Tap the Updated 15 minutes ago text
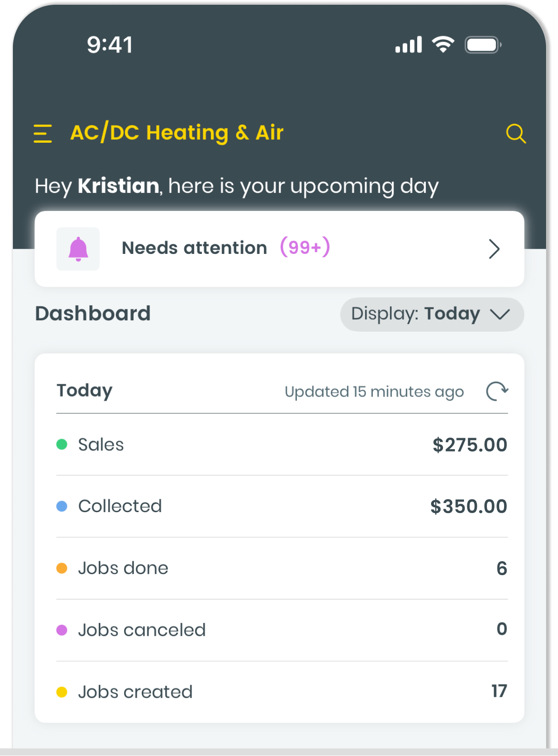The image size is (558, 756). pyautogui.click(x=374, y=392)
